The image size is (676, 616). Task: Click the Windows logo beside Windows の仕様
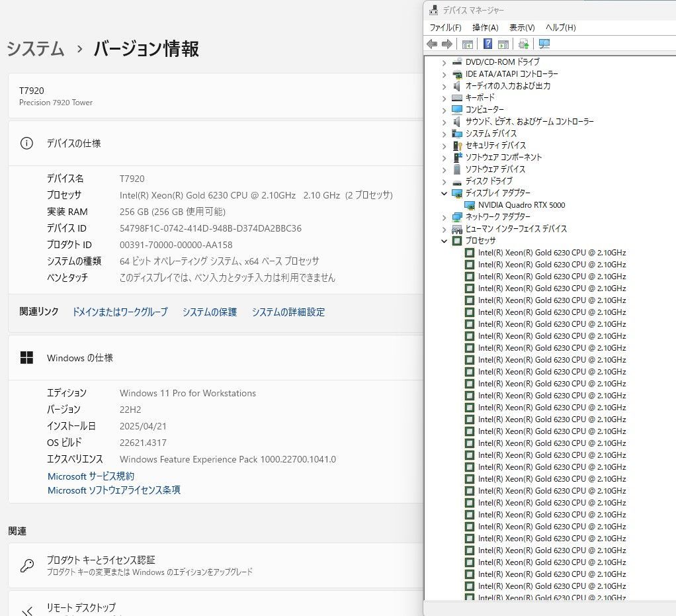(x=26, y=357)
